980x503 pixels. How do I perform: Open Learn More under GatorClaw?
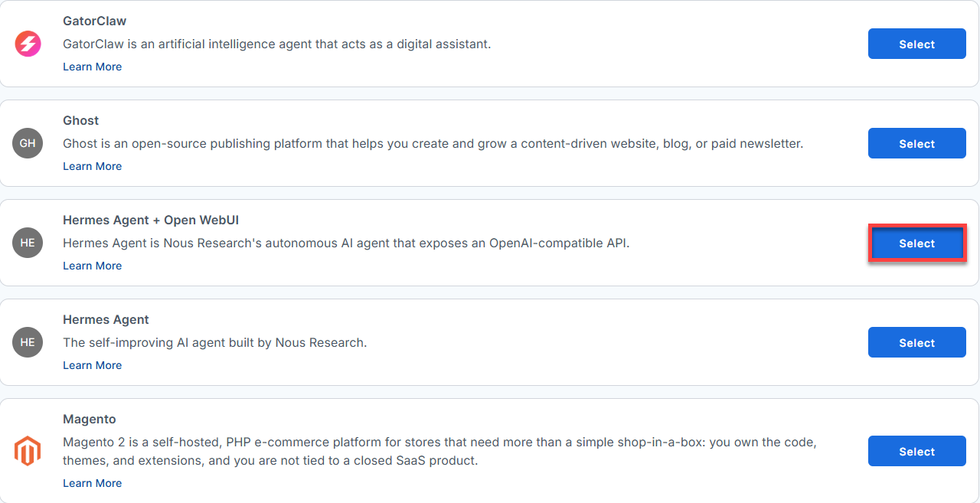(x=92, y=67)
